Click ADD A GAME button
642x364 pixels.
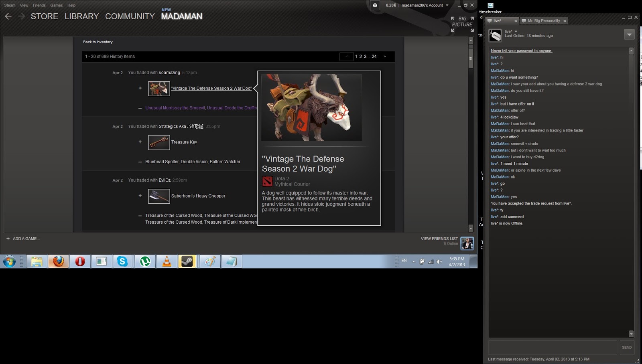tap(23, 239)
